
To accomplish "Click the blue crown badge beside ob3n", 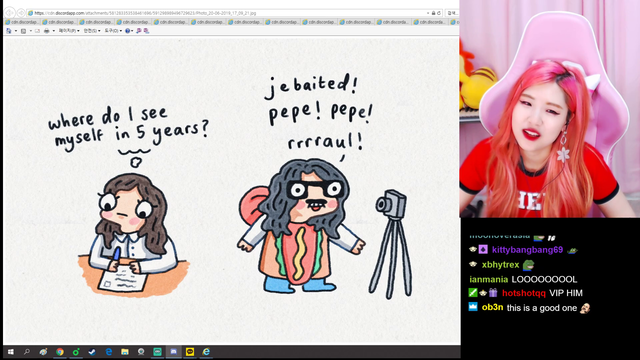I will 473,307.
